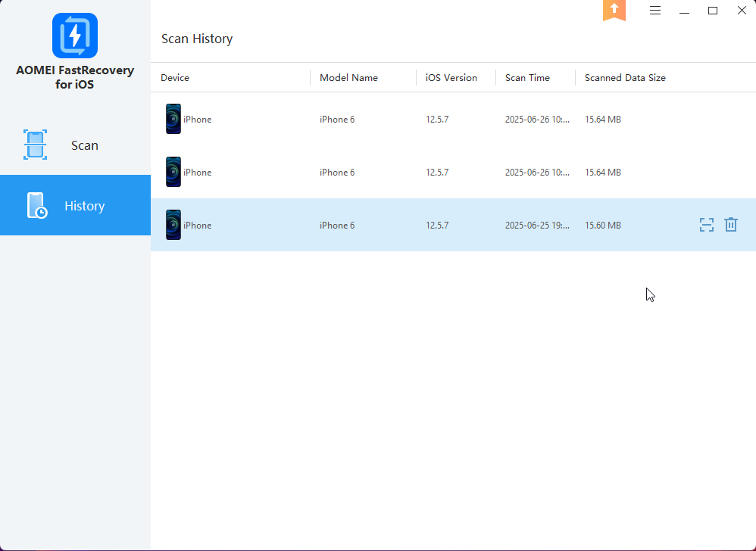
Task: Open the hamburger menu in title bar
Action: (x=654, y=11)
